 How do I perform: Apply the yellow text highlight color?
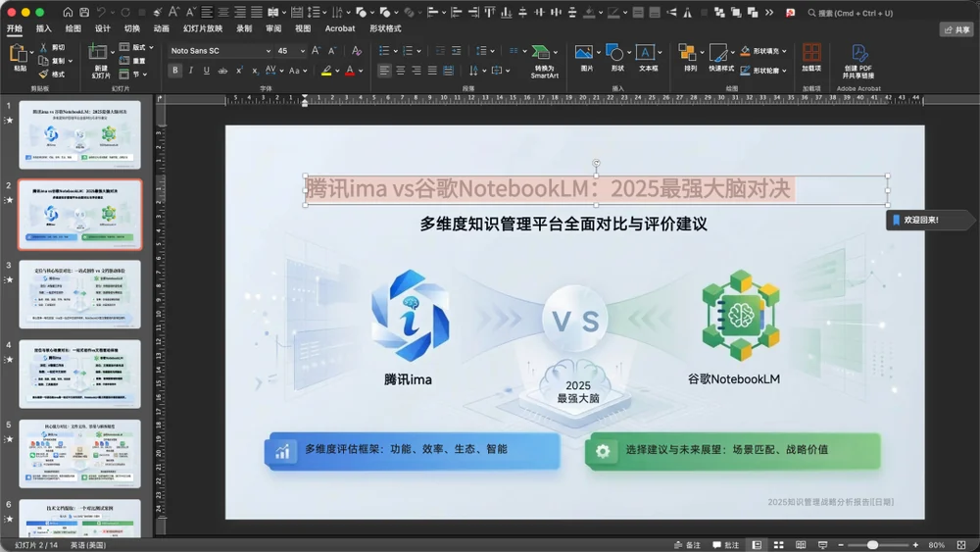tap(326, 71)
